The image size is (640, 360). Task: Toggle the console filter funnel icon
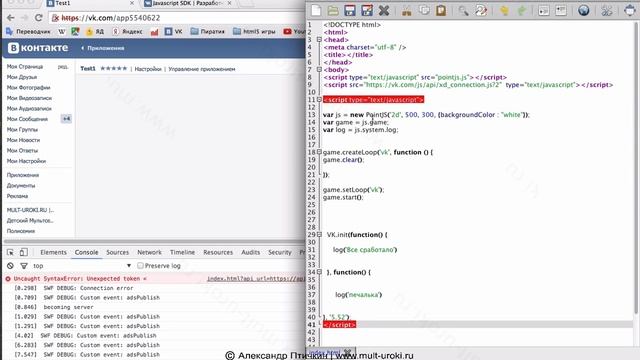click(24, 266)
